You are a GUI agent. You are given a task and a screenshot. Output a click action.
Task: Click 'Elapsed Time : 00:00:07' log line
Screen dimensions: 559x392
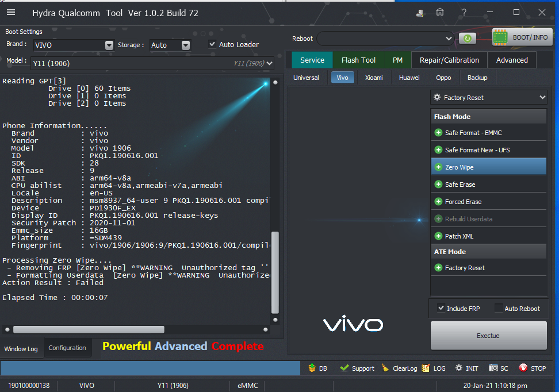[x=55, y=298]
